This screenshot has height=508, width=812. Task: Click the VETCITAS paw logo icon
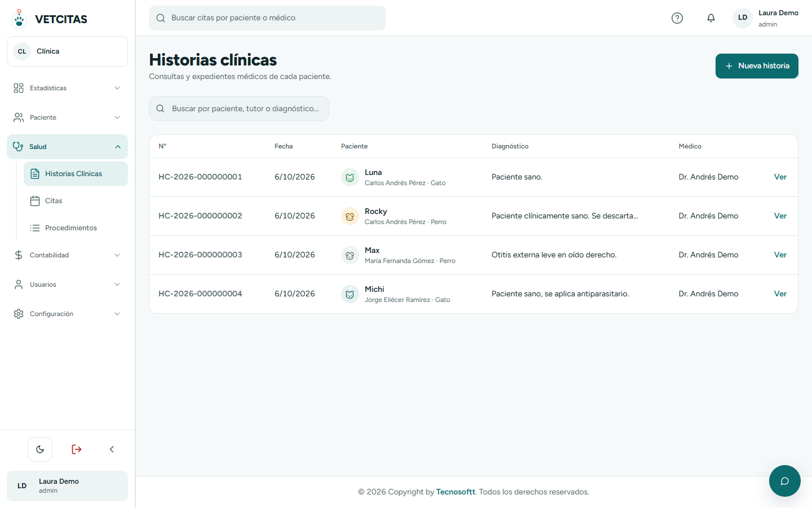coord(19,19)
